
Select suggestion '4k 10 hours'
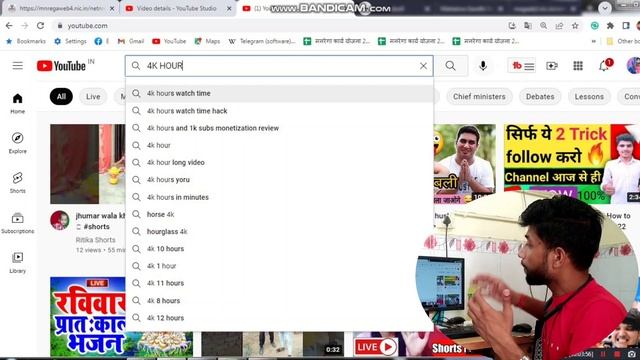280,249
